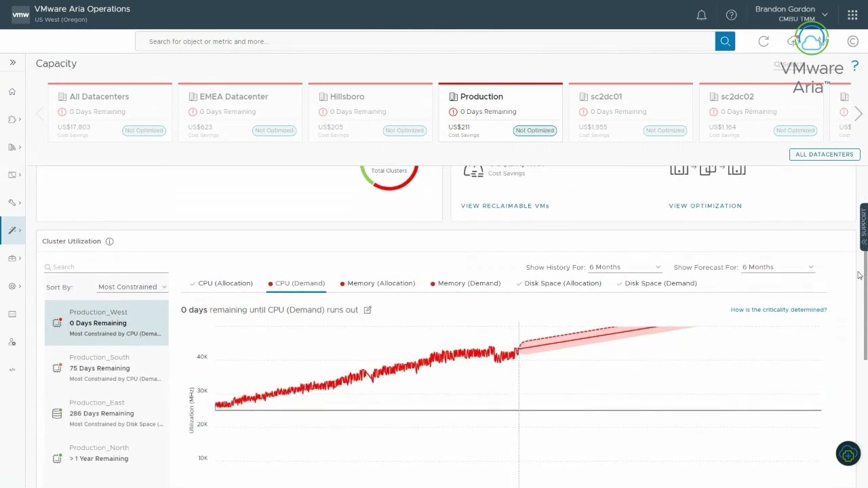Viewport: 868px width, 488px height.
Task: Click the global search input field
Action: (x=425, y=41)
